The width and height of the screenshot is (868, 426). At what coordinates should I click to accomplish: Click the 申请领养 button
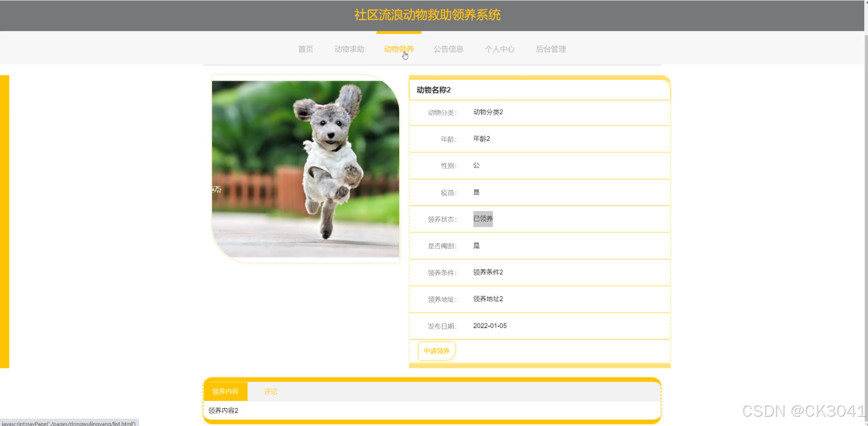click(437, 351)
